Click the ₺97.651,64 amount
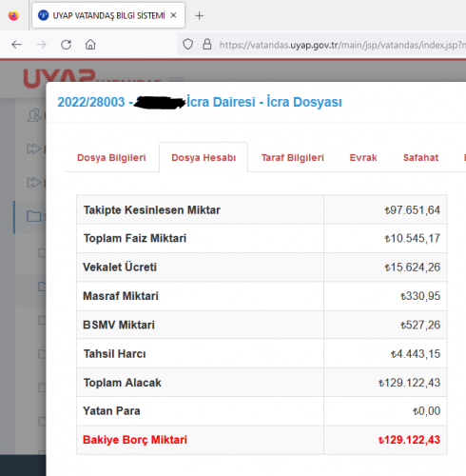The height and width of the screenshot is (476, 466). pos(412,210)
